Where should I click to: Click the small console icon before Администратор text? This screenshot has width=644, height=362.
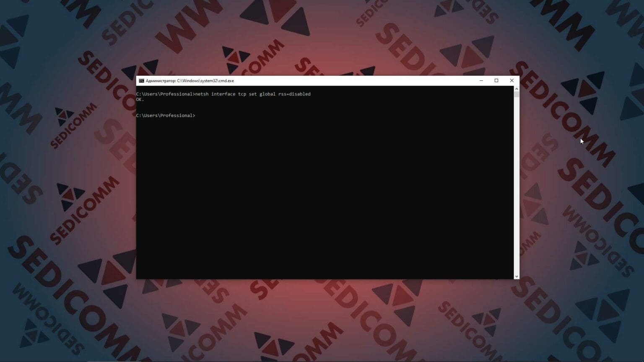tap(142, 80)
